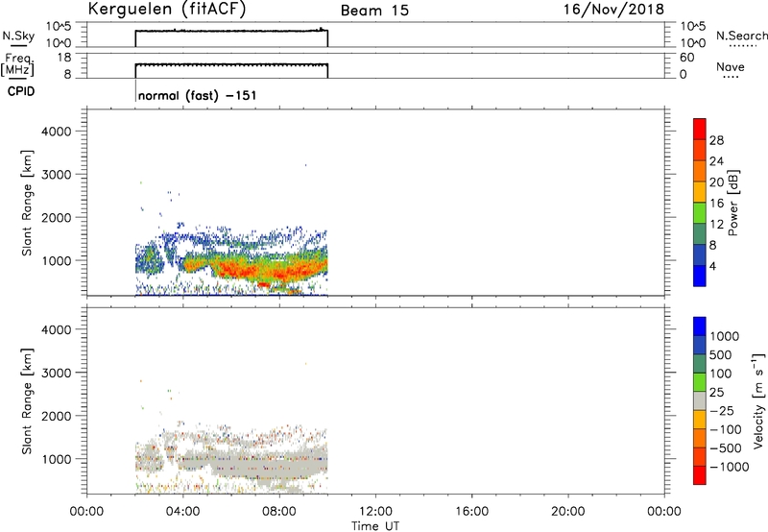The width and height of the screenshot is (768, 532).
Task: Click the 'Time UT' axis title
Action: (x=375, y=526)
